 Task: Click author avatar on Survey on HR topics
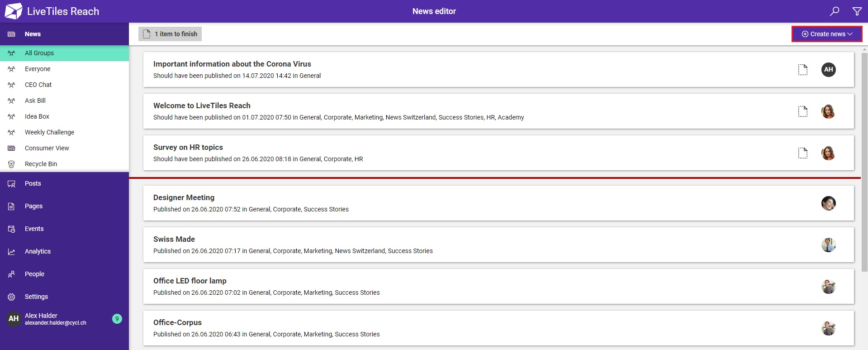coord(828,153)
